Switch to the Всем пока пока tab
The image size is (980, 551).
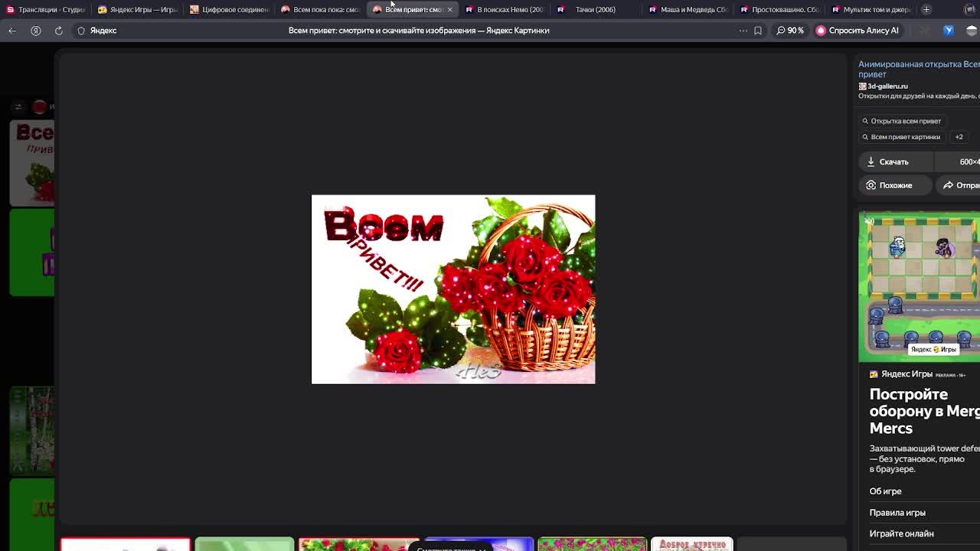(x=320, y=9)
